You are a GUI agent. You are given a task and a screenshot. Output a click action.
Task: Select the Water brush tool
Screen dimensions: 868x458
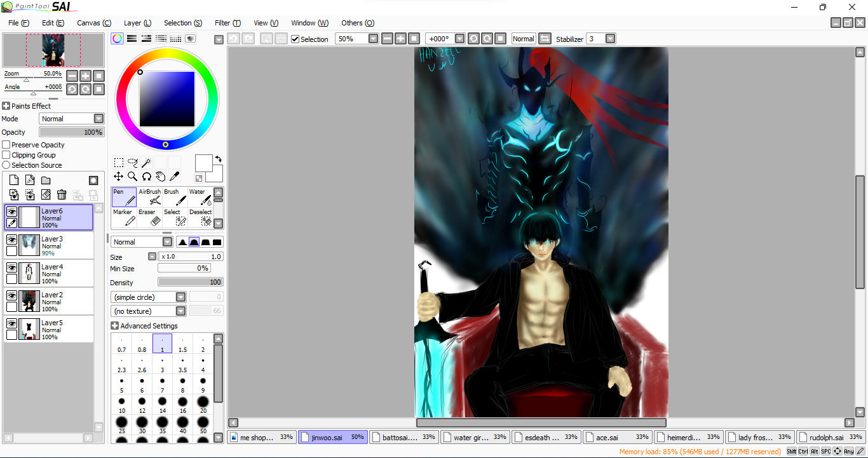pyautogui.click(x=201, y=198)
